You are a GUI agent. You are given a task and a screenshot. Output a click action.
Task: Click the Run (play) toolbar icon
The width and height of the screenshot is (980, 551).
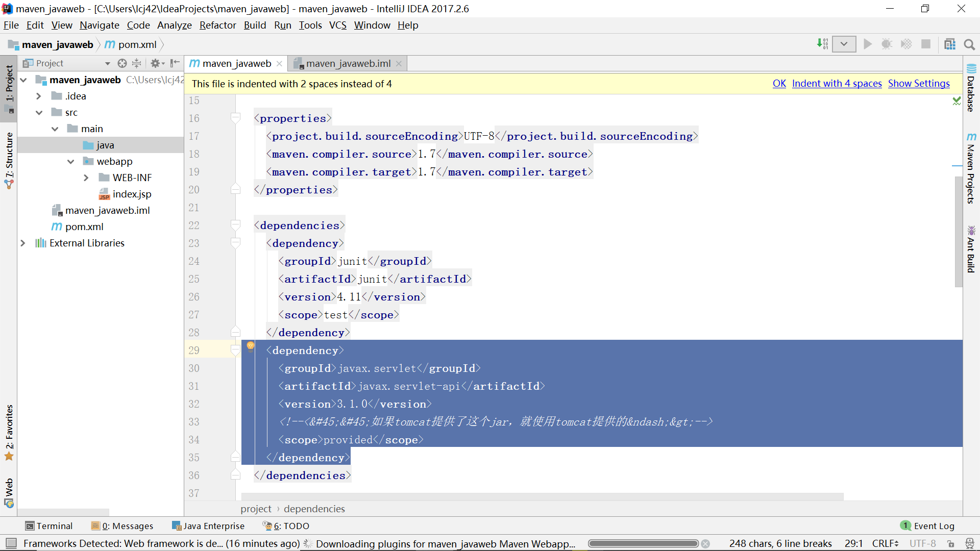(867, 44)
